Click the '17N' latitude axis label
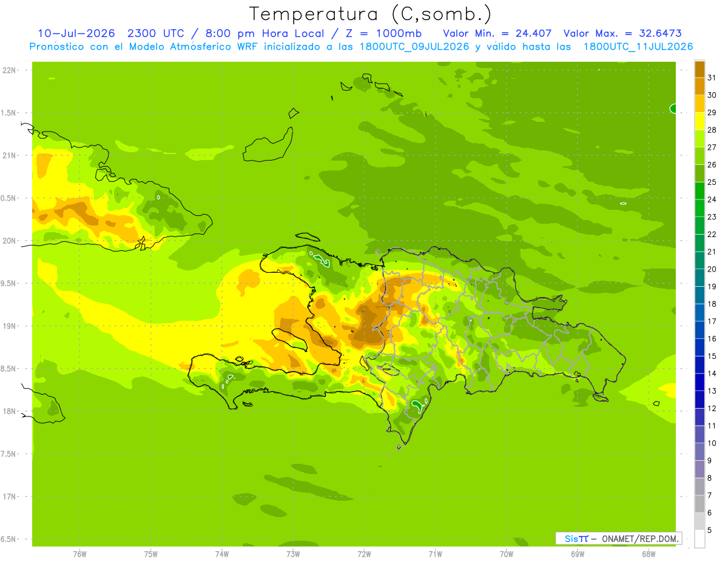Screen dimensions: 728x562 [x=8, y=497]
